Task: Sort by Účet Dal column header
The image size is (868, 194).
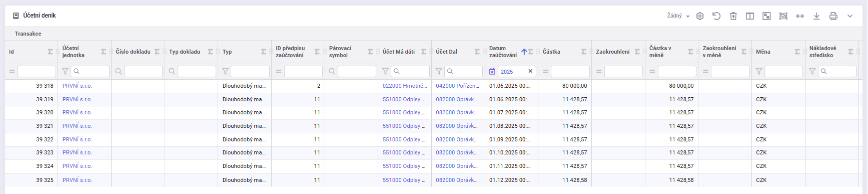Action: (x=446, y=52)
